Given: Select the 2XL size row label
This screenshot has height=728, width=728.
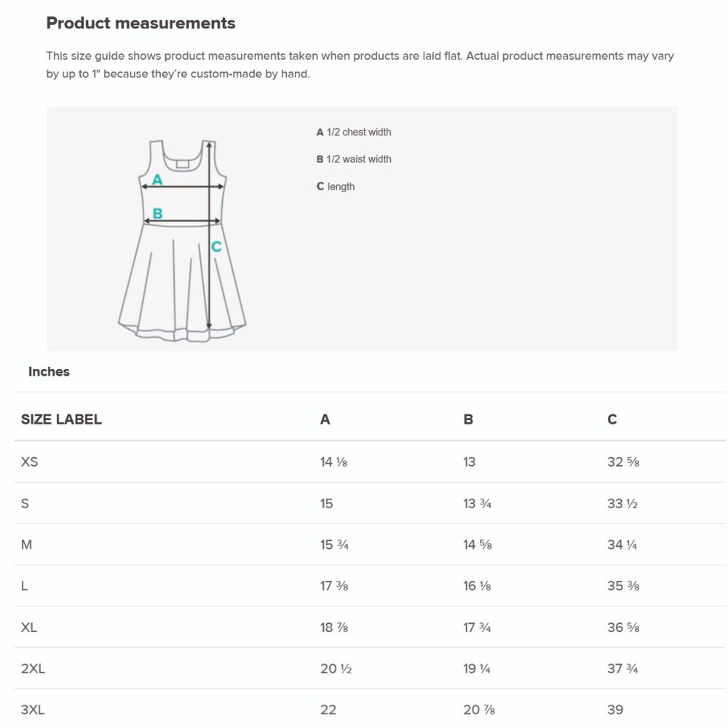Looking at the screenshot, I should point(33,668).
